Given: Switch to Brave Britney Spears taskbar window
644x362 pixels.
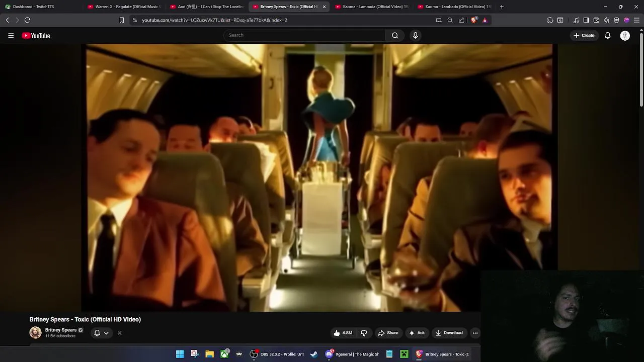Looking at the screenshot, I should (x=443, y=354).
